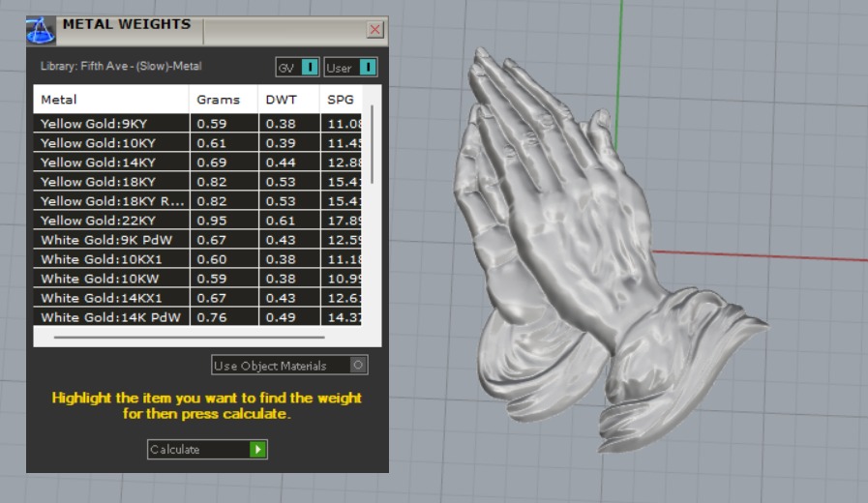The image size is (868, 503).
Task: Click the vertical scrollbar of metal list
Action: click(x=372, y=144)
